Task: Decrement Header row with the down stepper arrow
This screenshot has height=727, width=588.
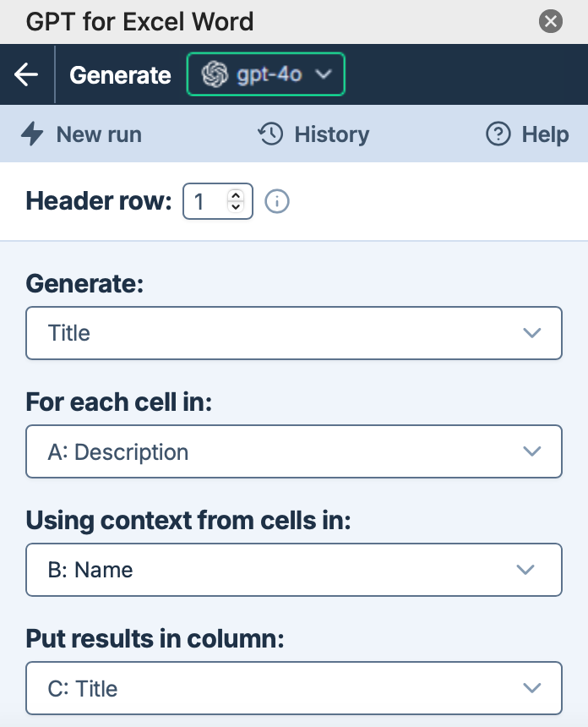Action: tap(237, 206)
